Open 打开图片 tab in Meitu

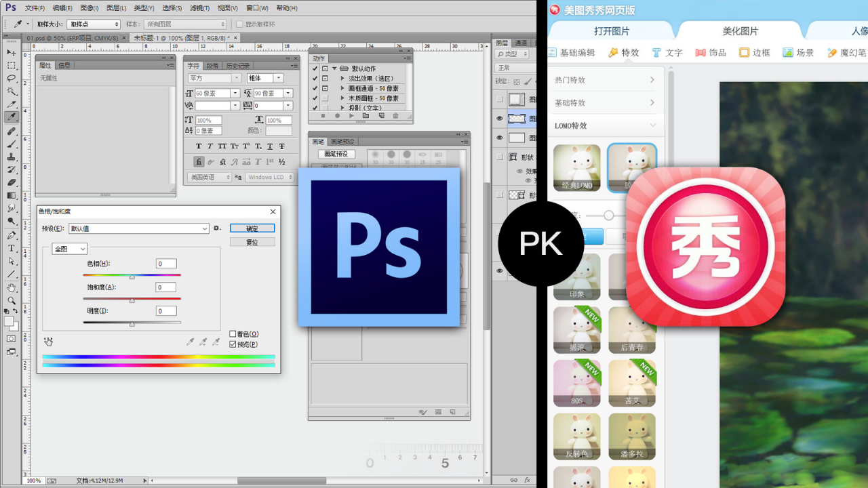coord(612,31)
